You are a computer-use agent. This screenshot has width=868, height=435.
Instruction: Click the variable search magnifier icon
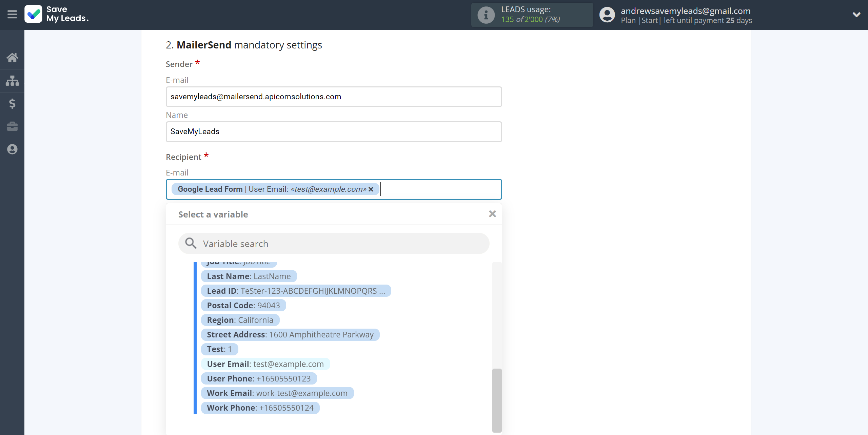coord(191,243)
